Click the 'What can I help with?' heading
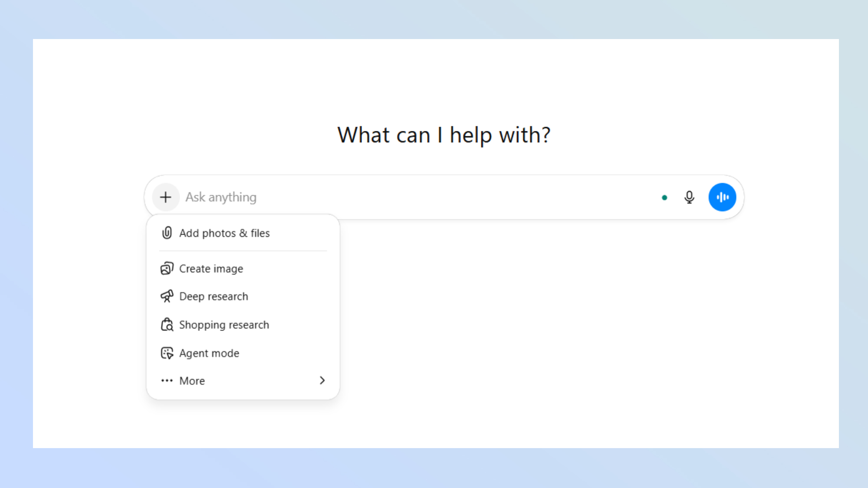The height and width of the screenshot is (488, 868). (x=444, y=135)
